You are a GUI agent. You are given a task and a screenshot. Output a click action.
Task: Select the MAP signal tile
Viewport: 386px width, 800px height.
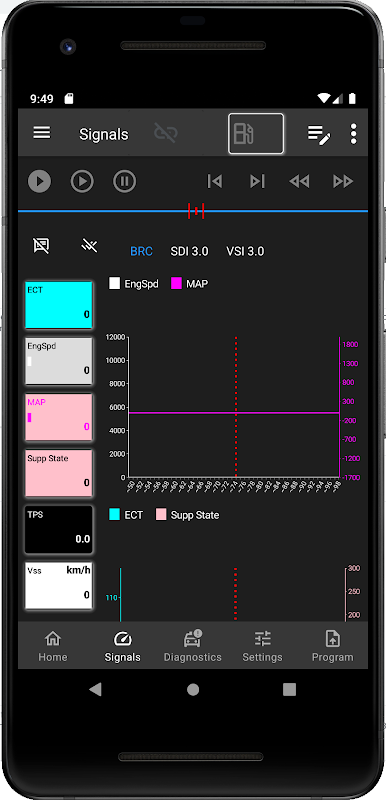point(59,417)
